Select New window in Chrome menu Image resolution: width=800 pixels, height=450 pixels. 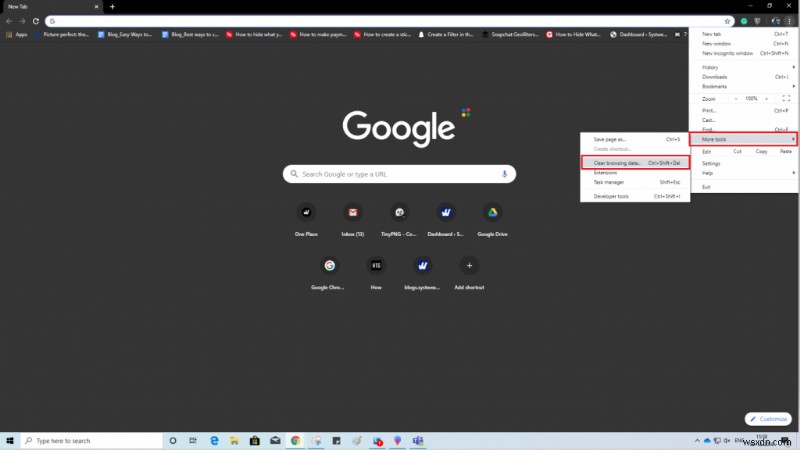coord(744,43)
